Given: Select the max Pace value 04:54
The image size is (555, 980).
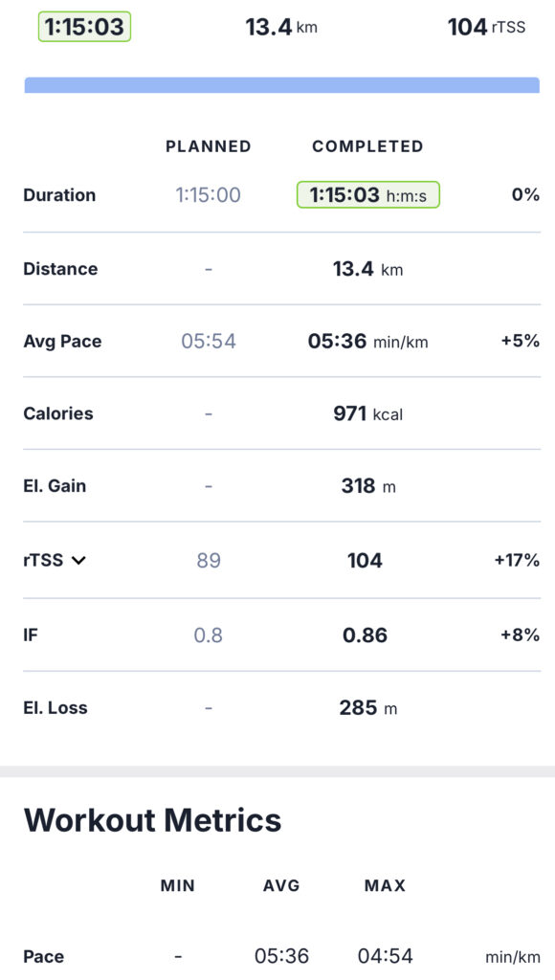Looking at the screenshot, I should coord(385,956).
